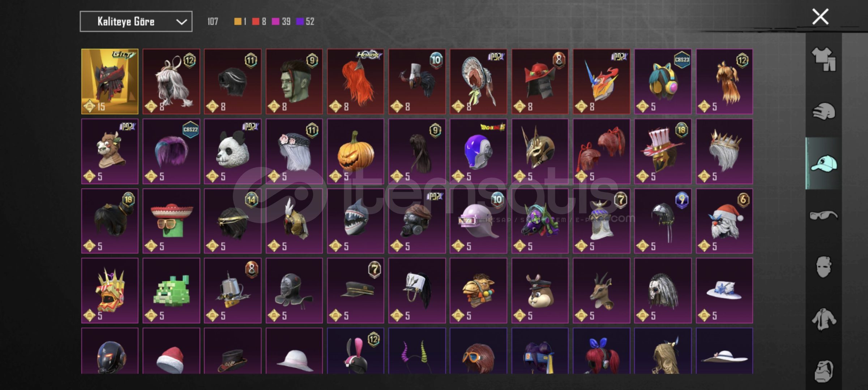Open the outfits clothing category icon

[x=824, y=59]
